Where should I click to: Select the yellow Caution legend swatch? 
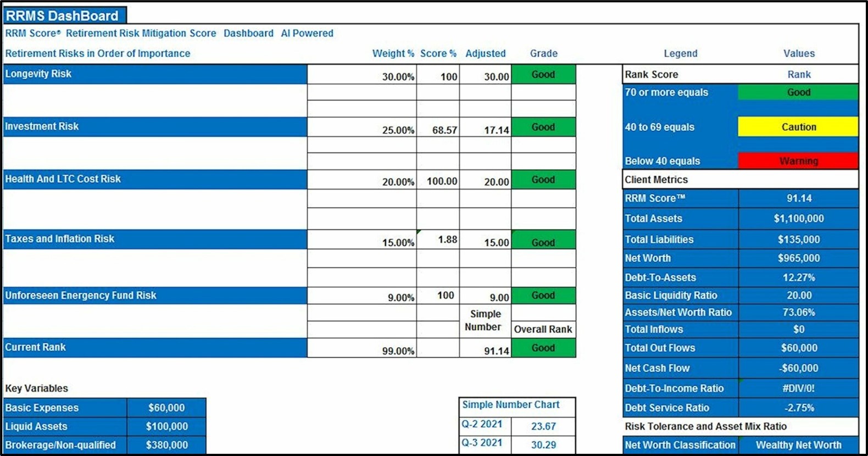(x=798, y=127)
